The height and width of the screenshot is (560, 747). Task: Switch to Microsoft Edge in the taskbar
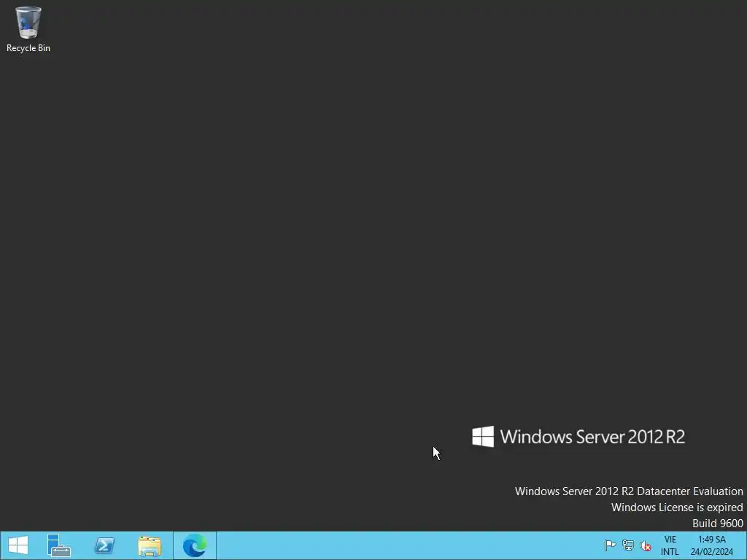[x=195, y=545]
